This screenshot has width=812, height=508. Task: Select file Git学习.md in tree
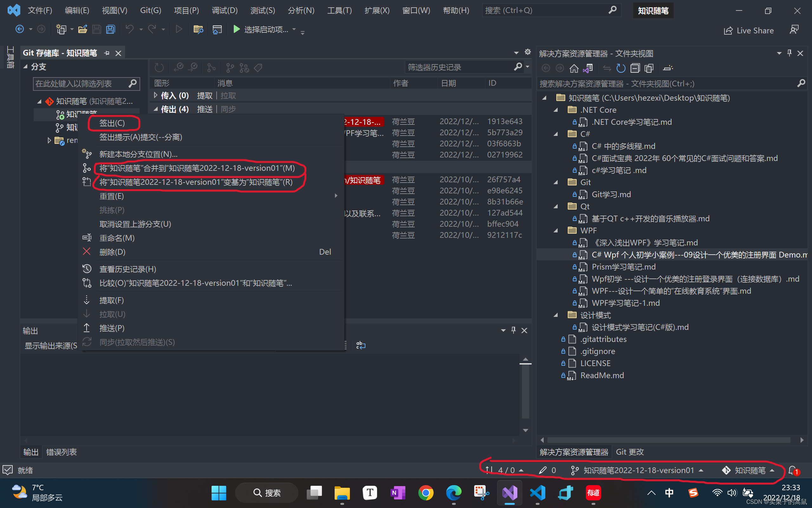[611, 194]
